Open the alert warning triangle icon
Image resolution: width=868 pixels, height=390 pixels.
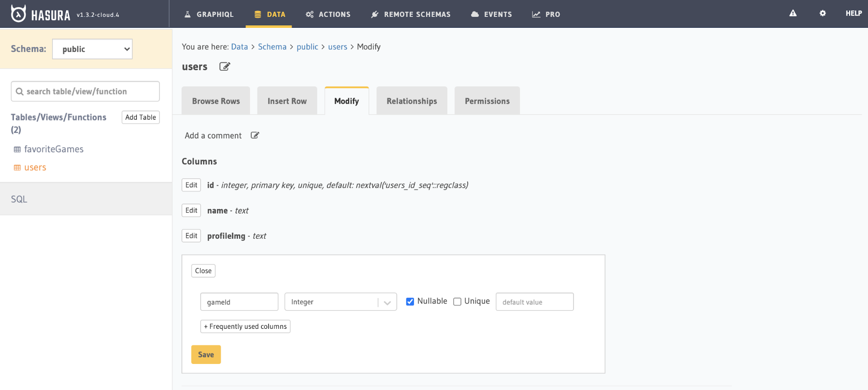click(x=793, y=13)
